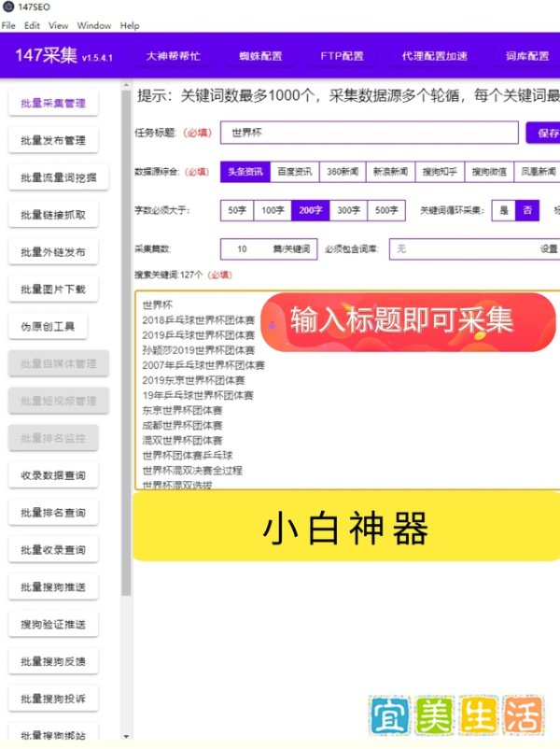Click keyword line 2019东京世界杯团体赛
The height and width of the screenshot is (749, 560).
(193, 380)
